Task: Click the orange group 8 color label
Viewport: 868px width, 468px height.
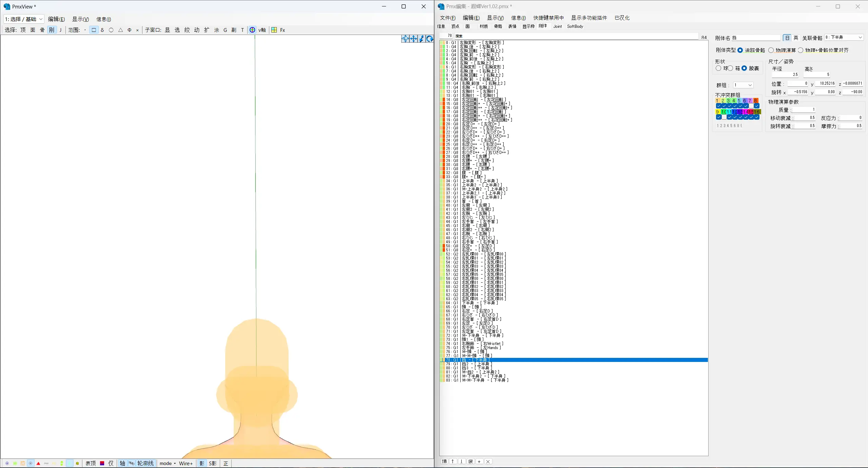Action: [755, 101]
